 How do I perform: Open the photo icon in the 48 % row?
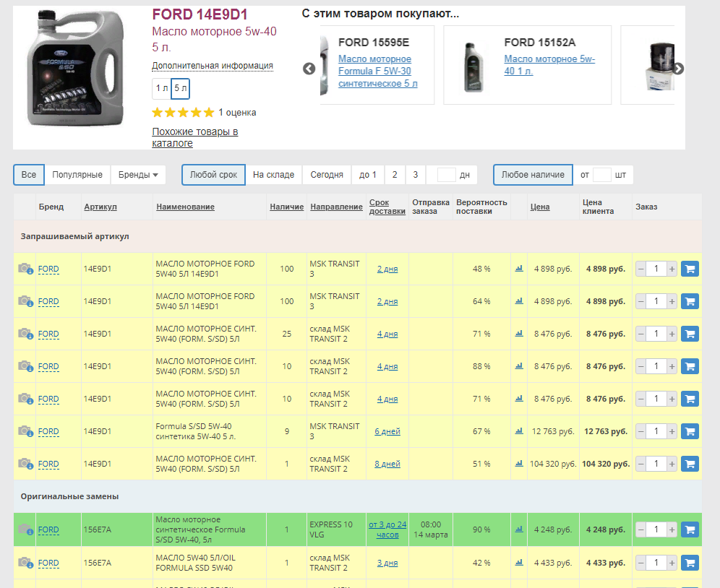pos(25,269)
